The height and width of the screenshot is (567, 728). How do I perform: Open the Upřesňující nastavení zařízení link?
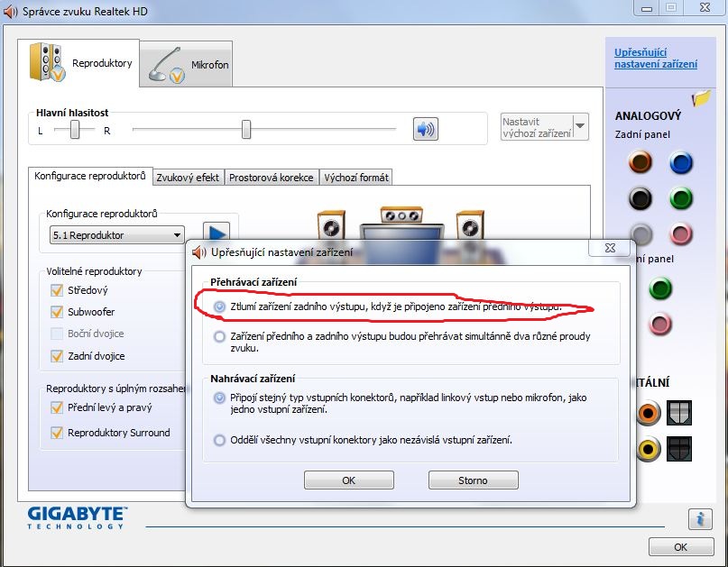pyautogui.click(x=656, y=59)
